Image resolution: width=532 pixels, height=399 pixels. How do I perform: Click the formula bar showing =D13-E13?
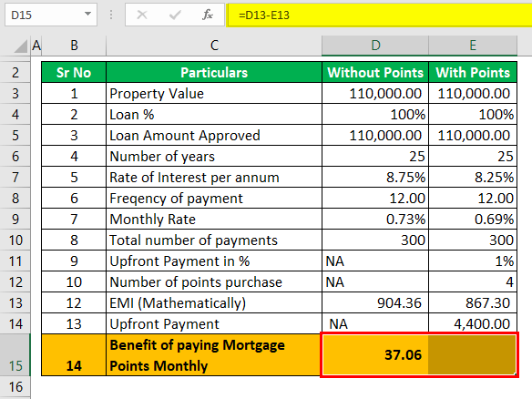click(x=379, y=15)
